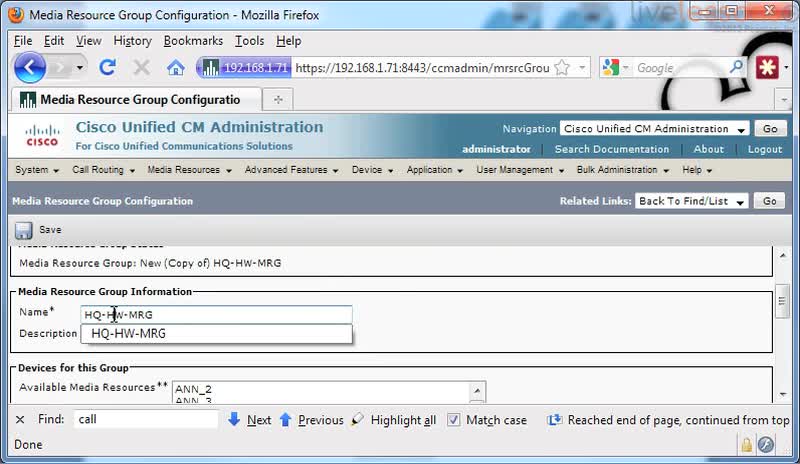Click the Firefox logo in title bar
Image resolution: width=800 pixels, height=464 pixels.
(x=16, y=15)
